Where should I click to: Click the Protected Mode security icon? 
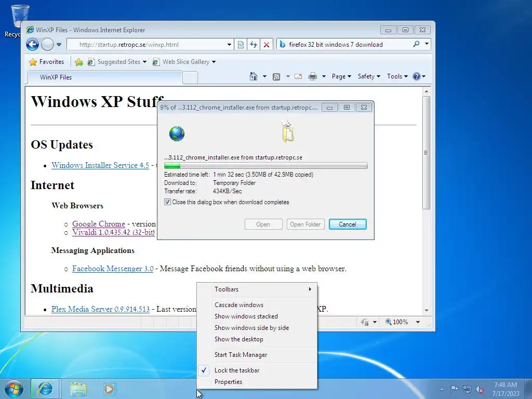click(365, 322)
